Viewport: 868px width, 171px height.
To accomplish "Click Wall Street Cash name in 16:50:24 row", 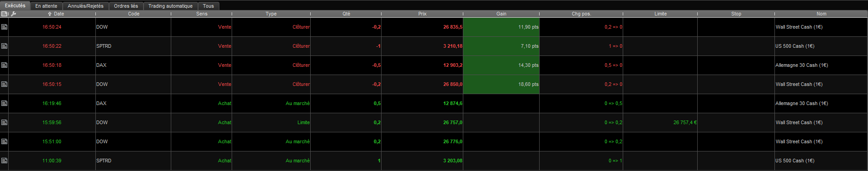I will click(x=799, y=27).
